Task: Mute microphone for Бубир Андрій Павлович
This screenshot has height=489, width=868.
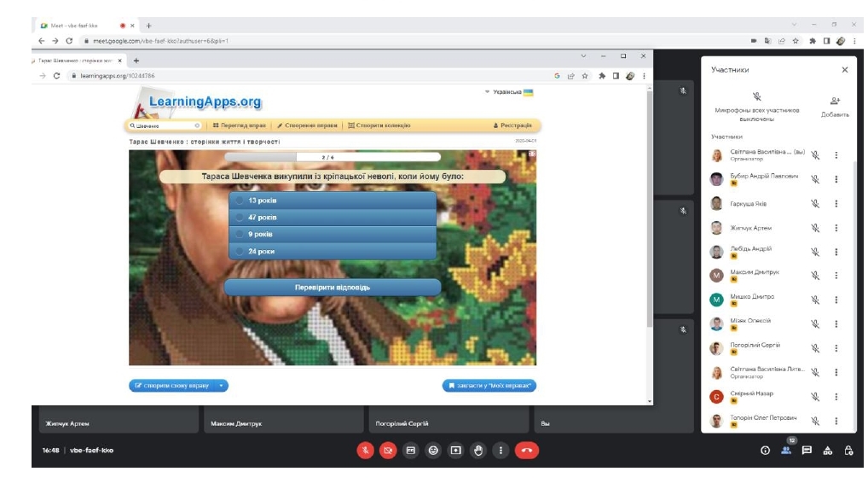Action: point(815,179)
